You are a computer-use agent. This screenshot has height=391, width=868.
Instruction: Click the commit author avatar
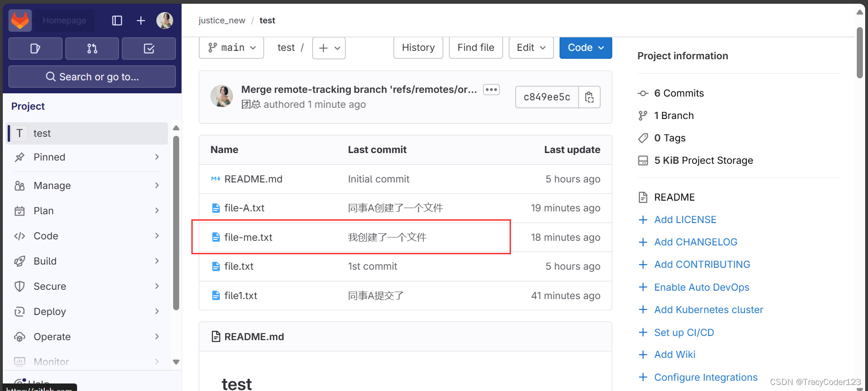coord(222,96)
